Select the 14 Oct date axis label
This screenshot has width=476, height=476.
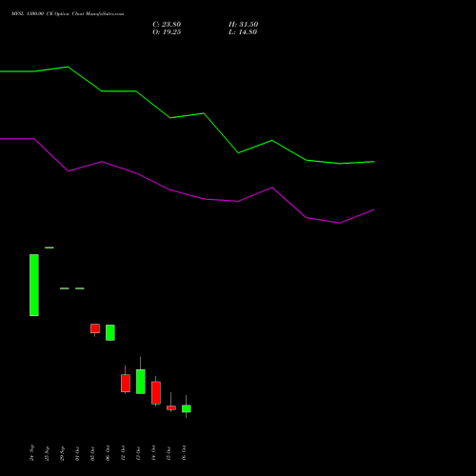(153, 453)
